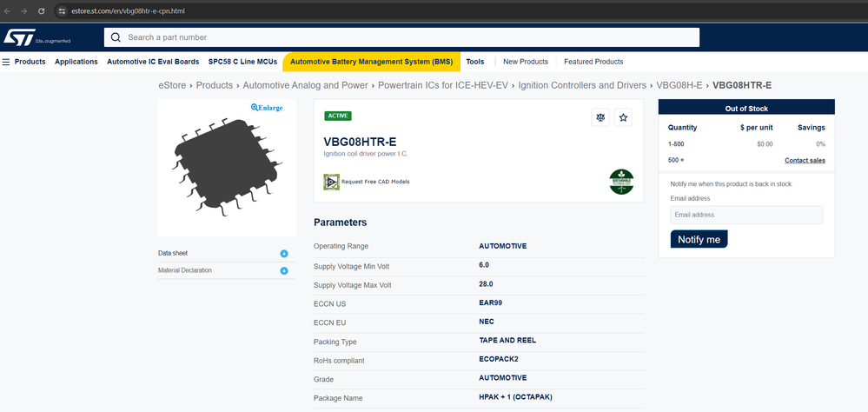Click Automotive Analog and Power breadcrumb
This screenshot has height=412, width=868.
[306, 85]
